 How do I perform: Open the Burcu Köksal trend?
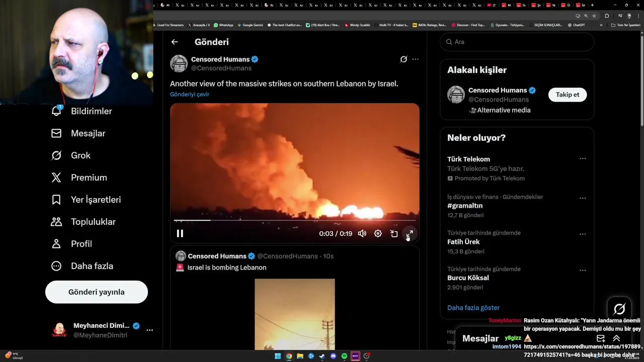tap(468, 278)
